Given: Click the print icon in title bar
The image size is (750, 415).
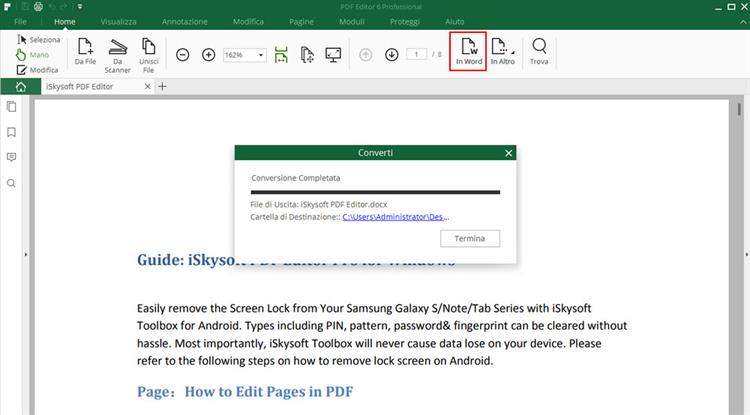Looking at the screenshot, I should pyautogui.click(x=38, y=7).
